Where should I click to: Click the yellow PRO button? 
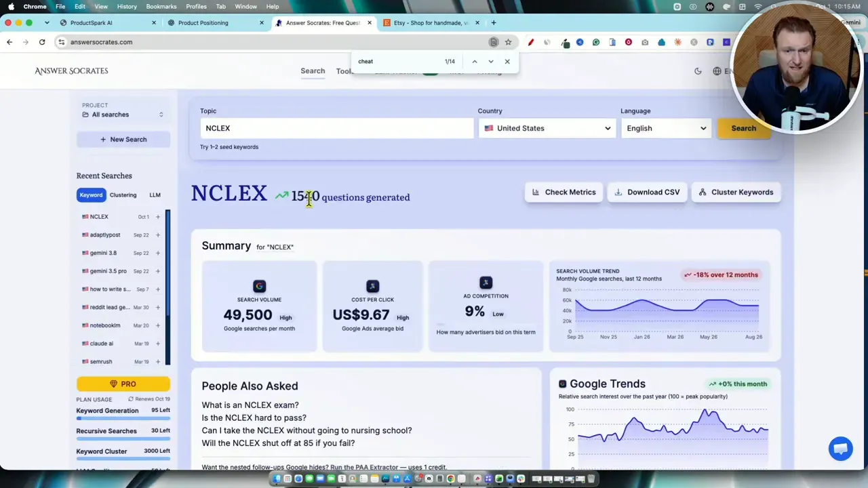pos(123,384)
